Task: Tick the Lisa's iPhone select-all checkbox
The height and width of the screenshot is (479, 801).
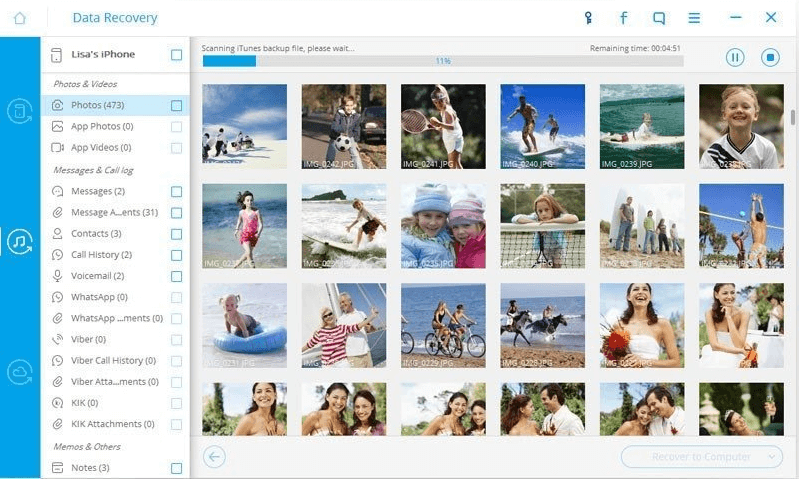Action: (176, 55)
